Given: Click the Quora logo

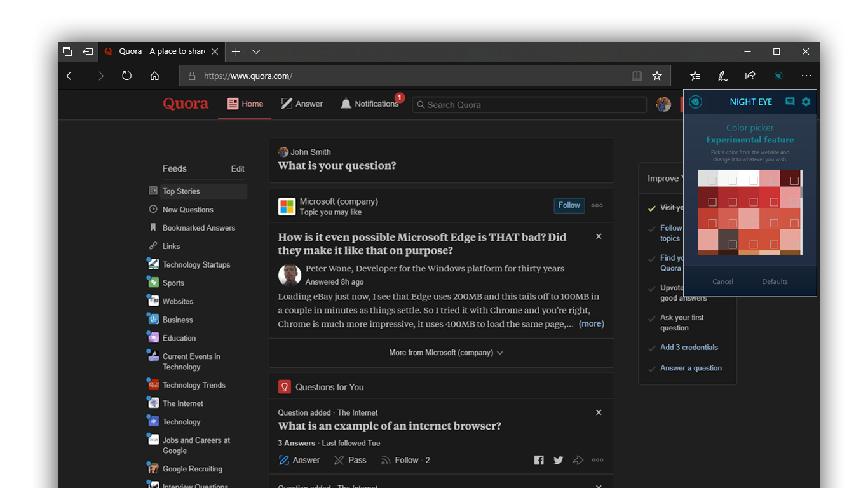Looking at the screenshot, I should pyautogui.click(x=186, y=104).
